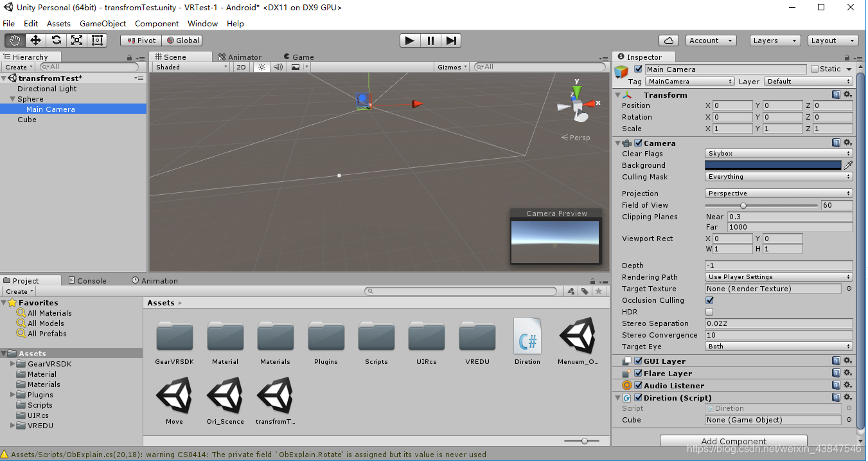
Task: Open Target Texture object picker
Action: click(849, 289)
